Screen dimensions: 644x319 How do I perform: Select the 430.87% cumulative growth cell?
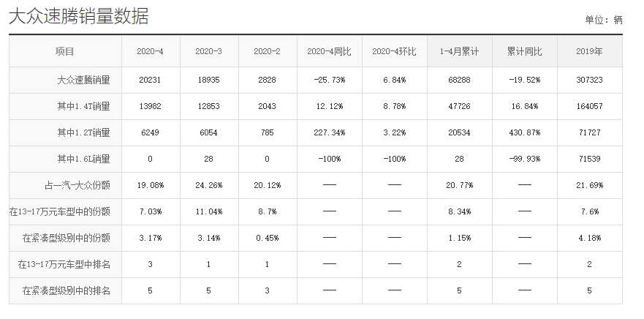(x=524, y=132)
